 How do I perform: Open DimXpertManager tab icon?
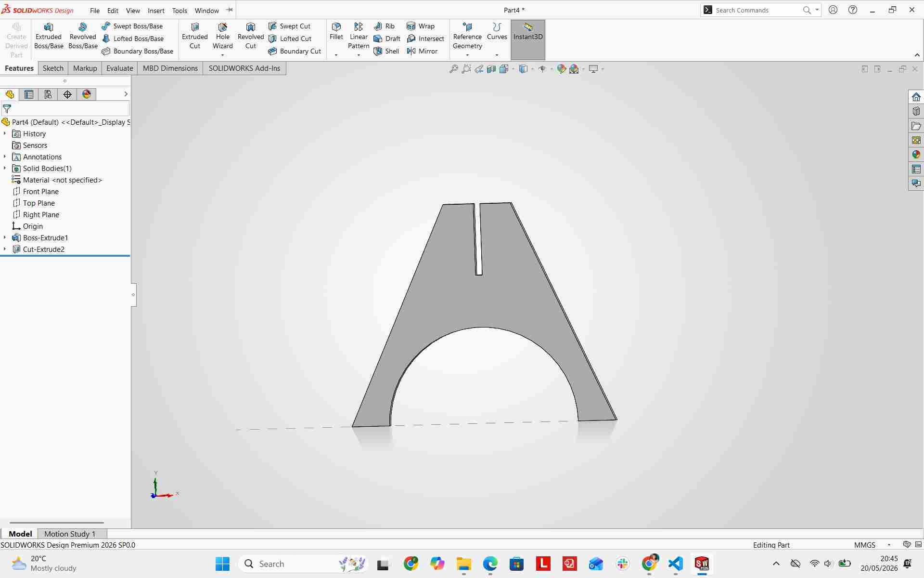pos(67,94)
